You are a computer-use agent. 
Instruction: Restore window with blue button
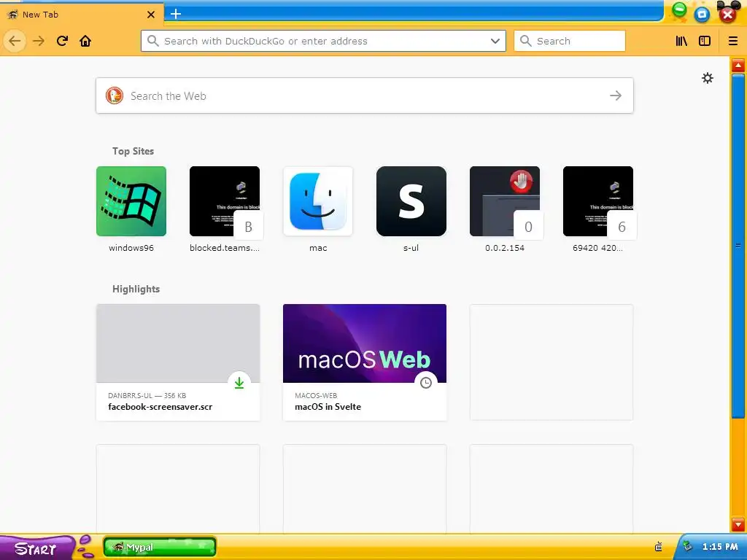click(x=702, y=15)
